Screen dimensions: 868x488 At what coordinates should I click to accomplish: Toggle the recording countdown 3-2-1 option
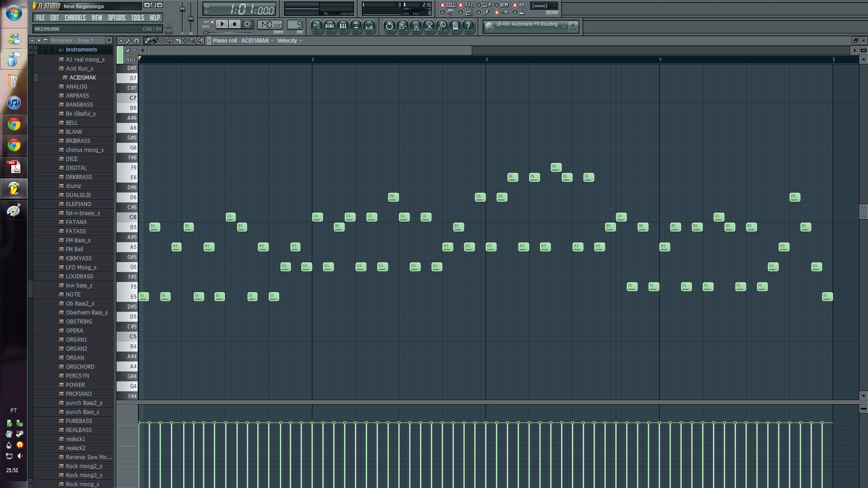pyautogui.click(x=461, y=5)
